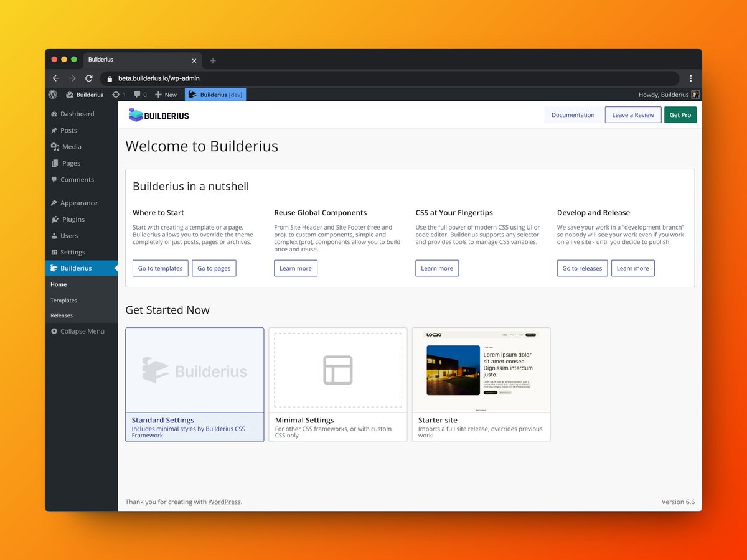Click the user avatar next to Howdy, Builderius

click(695, 95)
